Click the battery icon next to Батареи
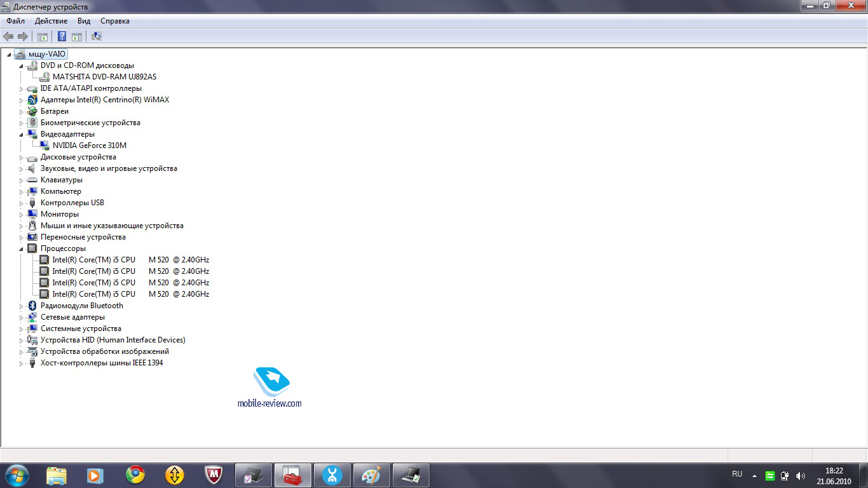Image resolution: width=868 pixels, height=488 pixels. [32, 111]
